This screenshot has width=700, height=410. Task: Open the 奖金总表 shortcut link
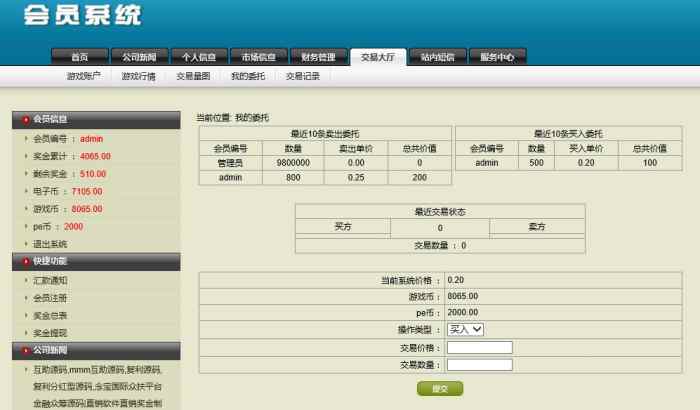[x=50, y=315]
